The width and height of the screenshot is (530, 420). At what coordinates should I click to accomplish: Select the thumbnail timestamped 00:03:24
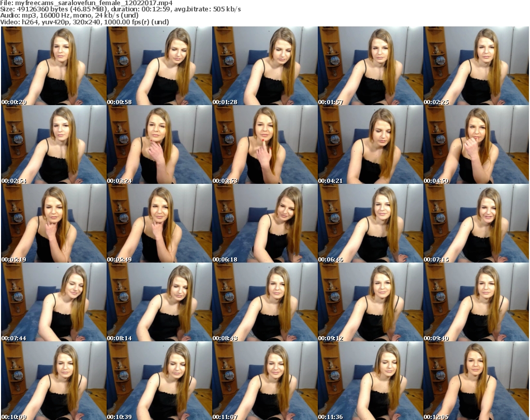tap(159, 144)
